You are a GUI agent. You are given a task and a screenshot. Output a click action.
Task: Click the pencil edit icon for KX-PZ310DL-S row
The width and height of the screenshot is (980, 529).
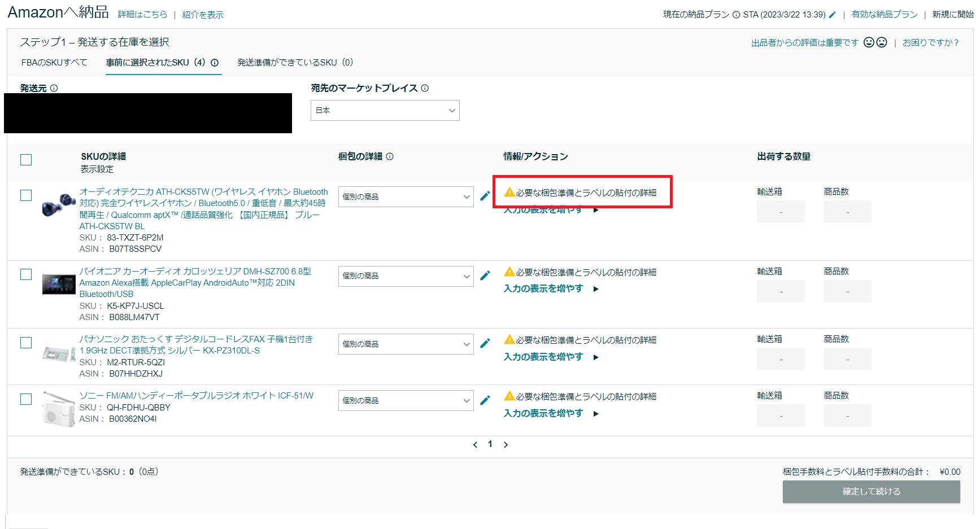[x=485, y=343]
